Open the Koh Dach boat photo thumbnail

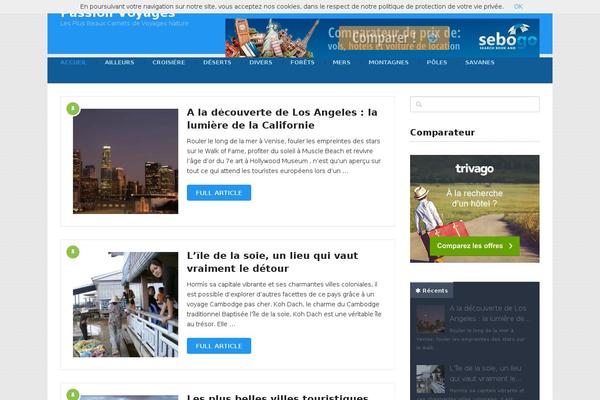[126, 304]
